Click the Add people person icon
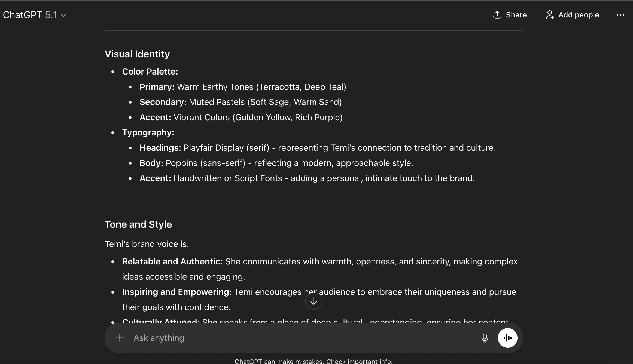This screenshot has width=633, height=364. tap(550, 15)
